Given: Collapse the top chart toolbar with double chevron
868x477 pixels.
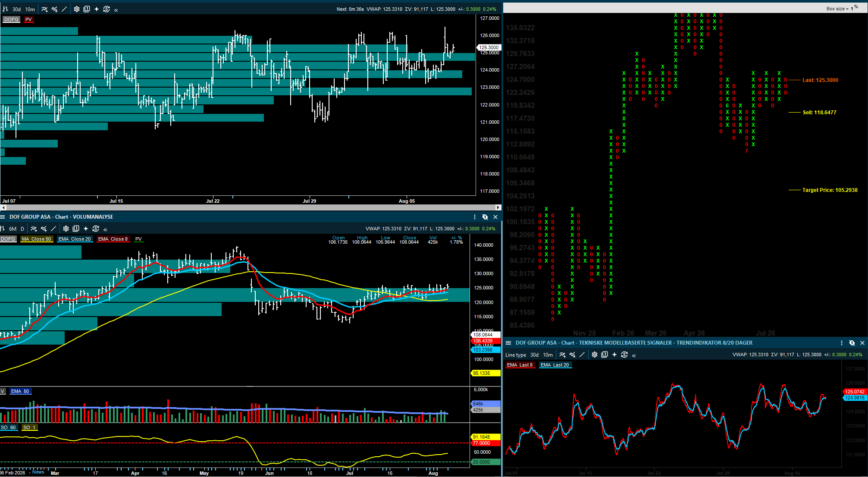Looking at the screenshot, I should click(x=116, y=9).
